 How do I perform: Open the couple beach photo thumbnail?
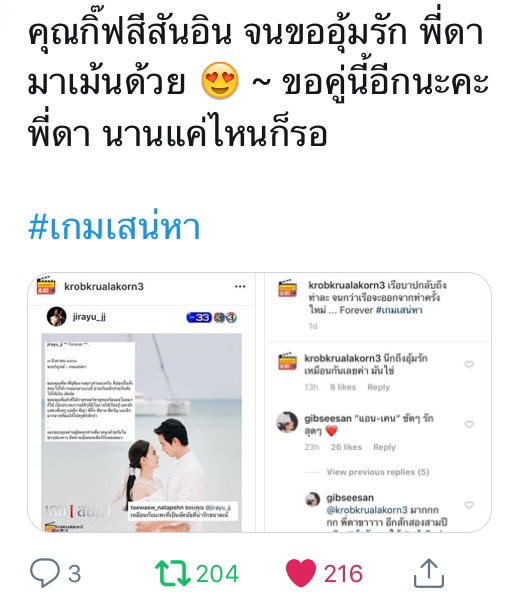pos(142,432)
